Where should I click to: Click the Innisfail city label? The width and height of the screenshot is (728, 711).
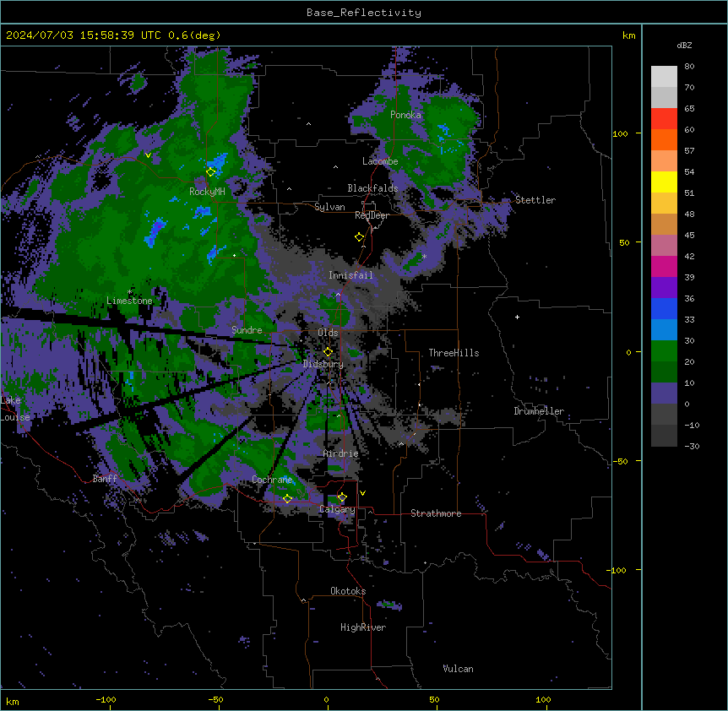(350, 275)
